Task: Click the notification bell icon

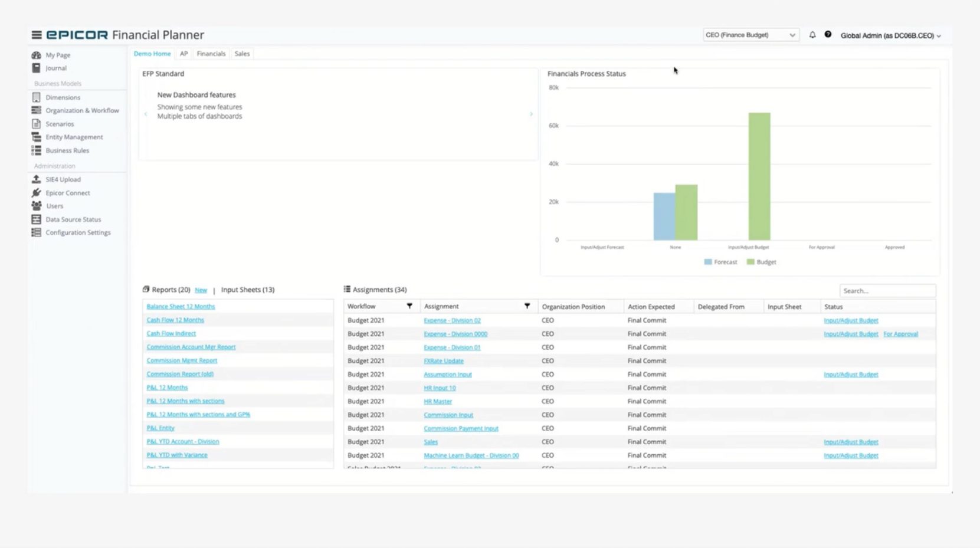Action: pos(812,35)
